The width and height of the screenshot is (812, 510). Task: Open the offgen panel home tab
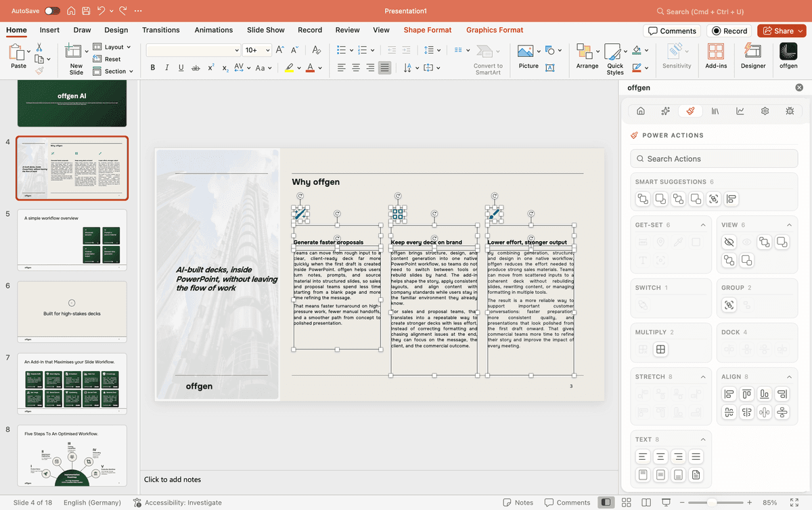pos(641,111)
